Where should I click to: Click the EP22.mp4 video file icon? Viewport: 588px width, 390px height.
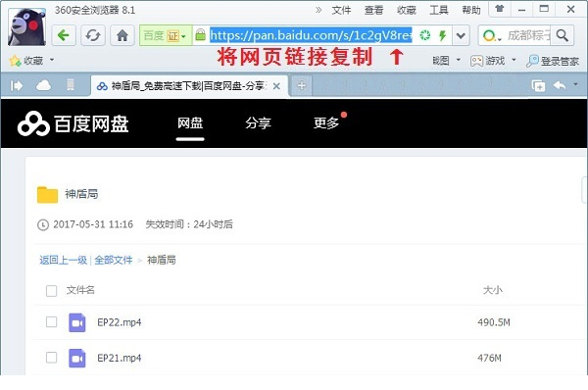[x=76, y=322]
